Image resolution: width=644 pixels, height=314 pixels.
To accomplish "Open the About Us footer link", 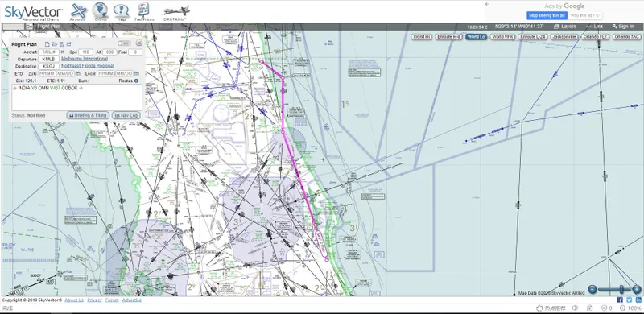I will (x=74, y=300).
